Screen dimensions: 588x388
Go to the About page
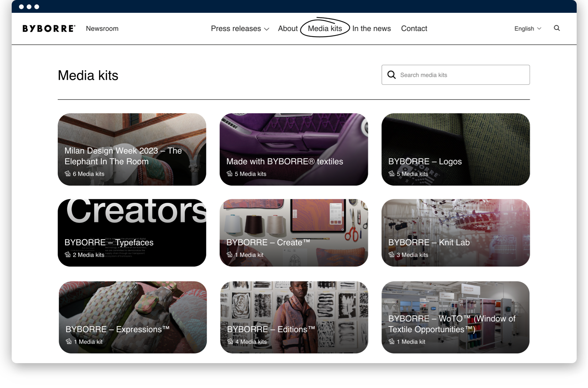point(288,29)
